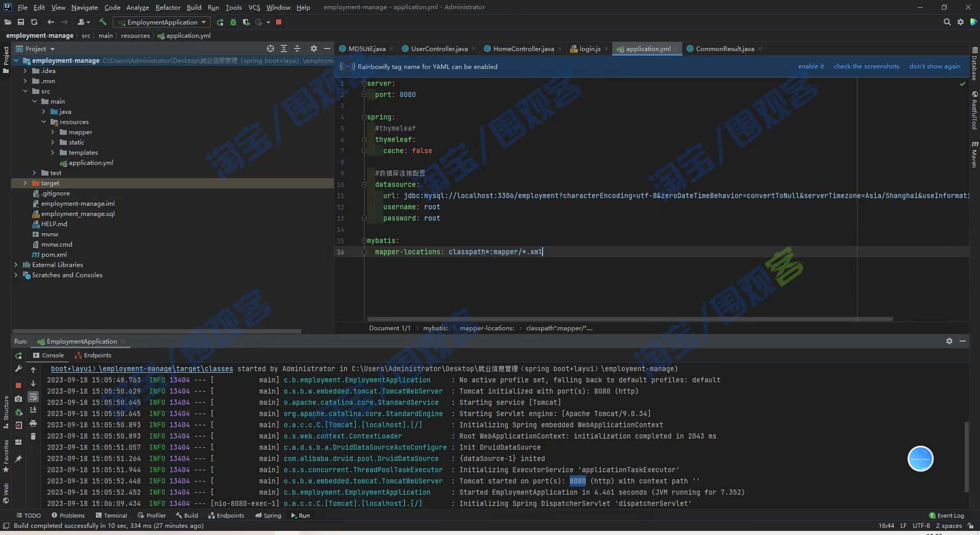Toggle the Database tool window on right edge

[x=974, y=64]
